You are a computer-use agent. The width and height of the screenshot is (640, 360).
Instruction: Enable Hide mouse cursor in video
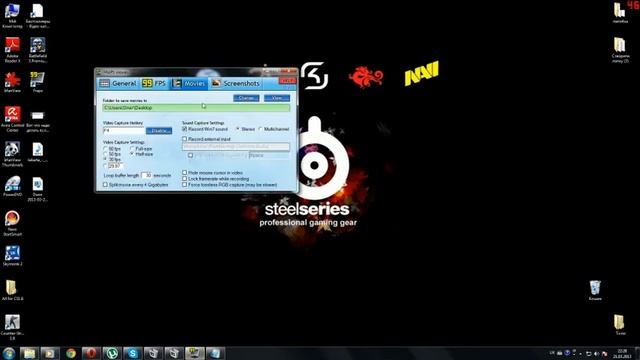point(184,173)
